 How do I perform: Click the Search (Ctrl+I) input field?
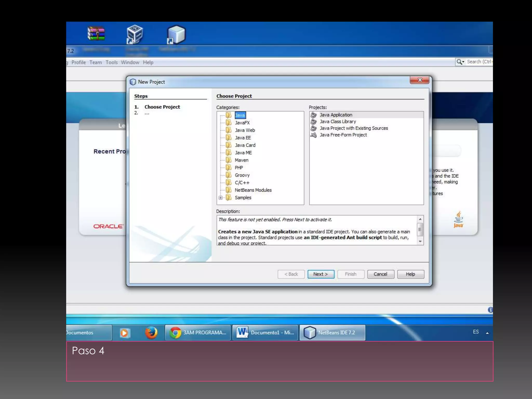(x=479, y=62)
